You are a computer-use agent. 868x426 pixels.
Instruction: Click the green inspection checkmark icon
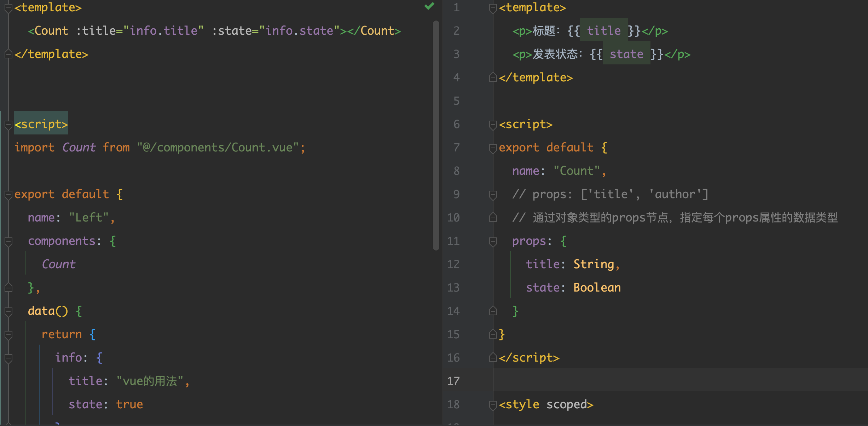429,6
